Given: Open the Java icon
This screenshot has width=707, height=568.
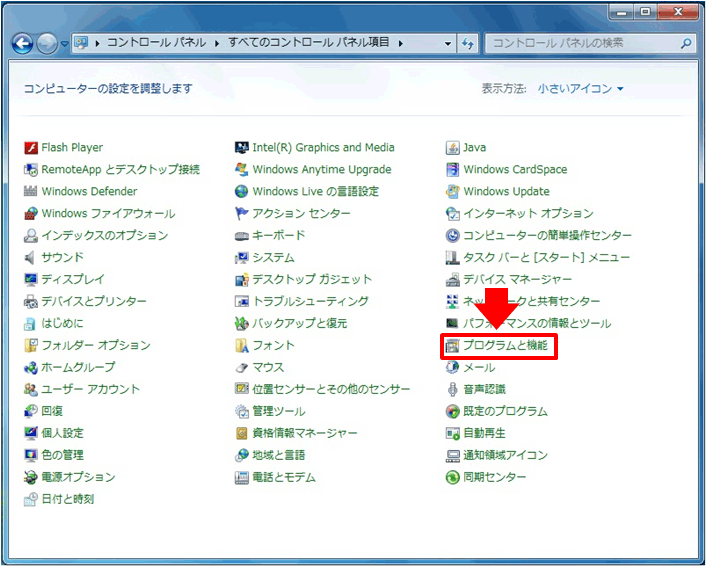Looking at the screenshot, I should click(x=452, y=148).
